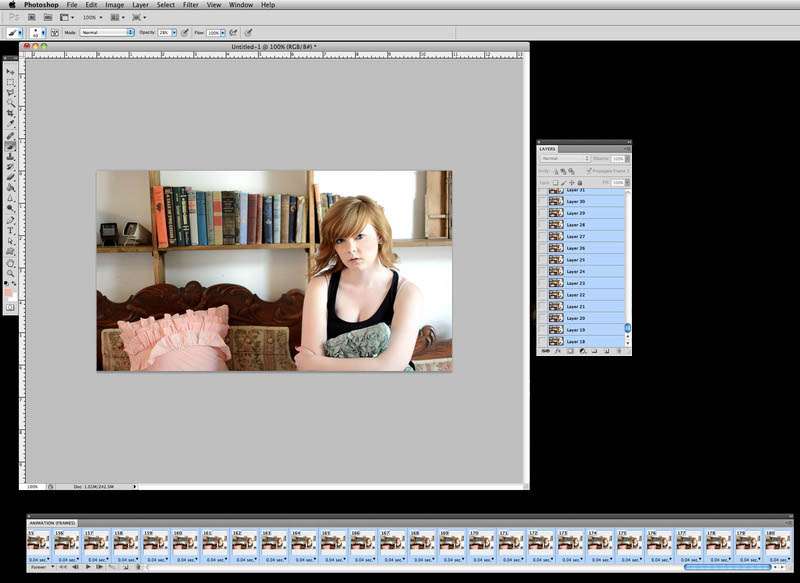
Task: Click the Animation timeline horizontal scrollbar
Action: tap(728, 567)
